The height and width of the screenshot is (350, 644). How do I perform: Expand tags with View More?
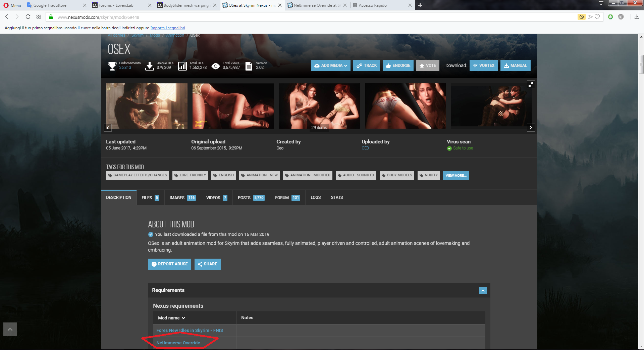[456, 175]
